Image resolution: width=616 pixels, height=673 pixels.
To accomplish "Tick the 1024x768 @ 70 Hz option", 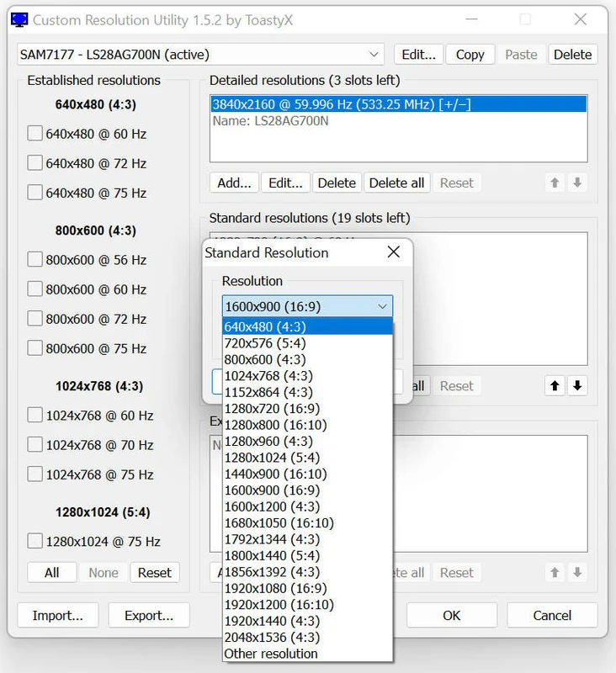I will click(x=35, y=444).
